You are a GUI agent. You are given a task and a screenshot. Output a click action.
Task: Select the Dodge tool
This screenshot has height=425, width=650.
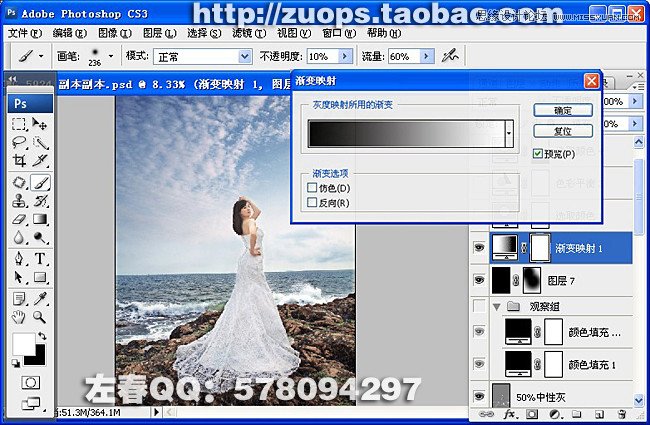tap(40, 237)
